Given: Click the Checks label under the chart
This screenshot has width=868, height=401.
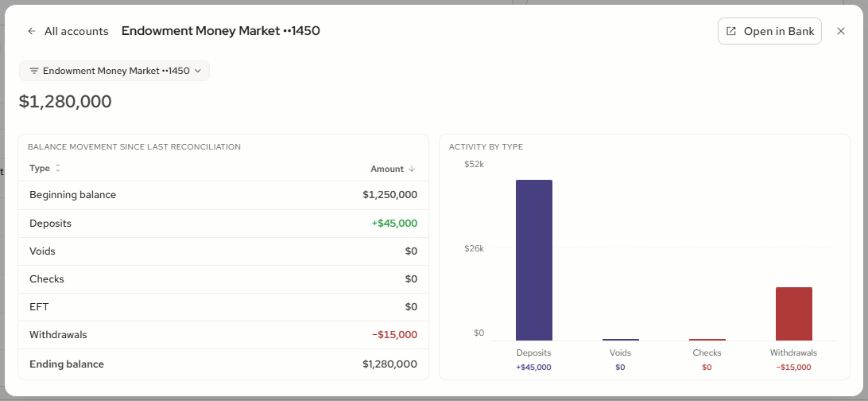Looking at the screenshot, I should tap(707, 352).
